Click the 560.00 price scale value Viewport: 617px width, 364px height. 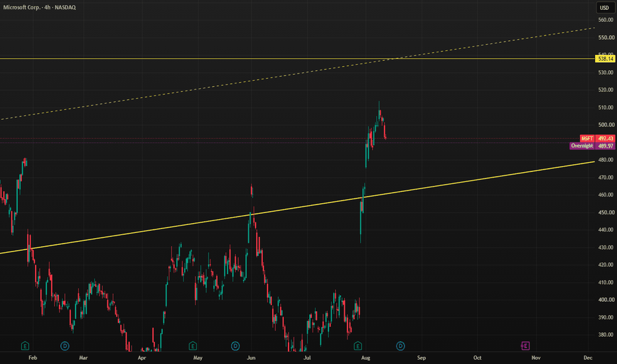click(606, 20)
